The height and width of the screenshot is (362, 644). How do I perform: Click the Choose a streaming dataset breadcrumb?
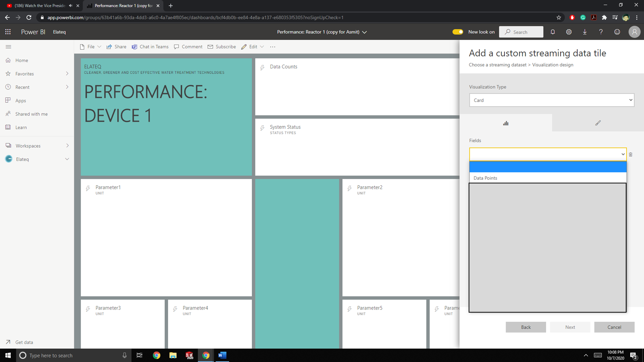point(498,65)
